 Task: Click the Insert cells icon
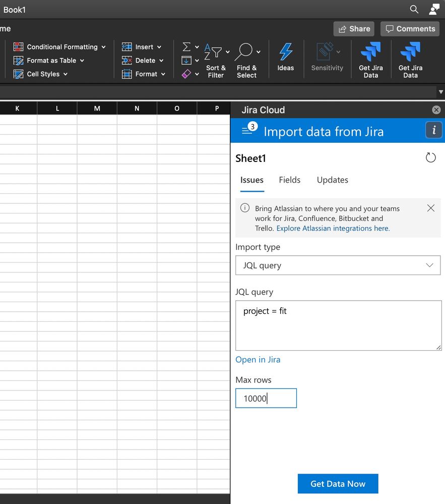(x=127, y=47)
